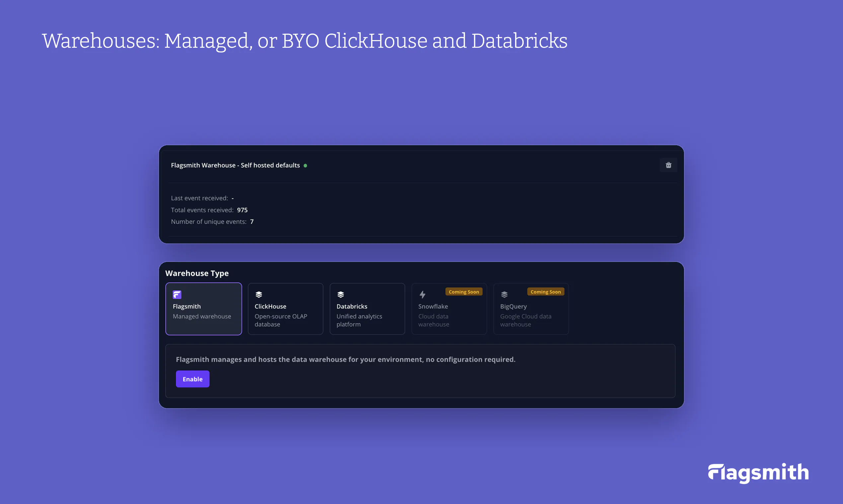Click the Flagsmith logo icon in warehouse card
The width and height of the screenshot is (843, 504).
click(x=177, y=294)
